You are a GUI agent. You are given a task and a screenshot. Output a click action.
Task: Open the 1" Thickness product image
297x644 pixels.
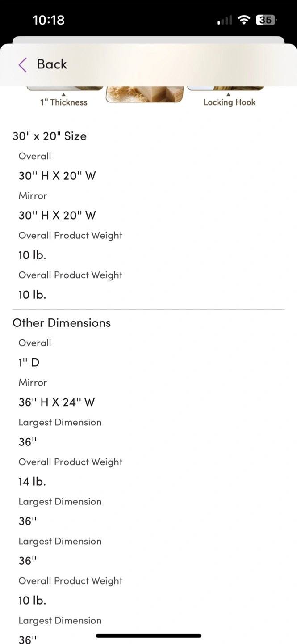pyautogui.click(x=65, y=88)
